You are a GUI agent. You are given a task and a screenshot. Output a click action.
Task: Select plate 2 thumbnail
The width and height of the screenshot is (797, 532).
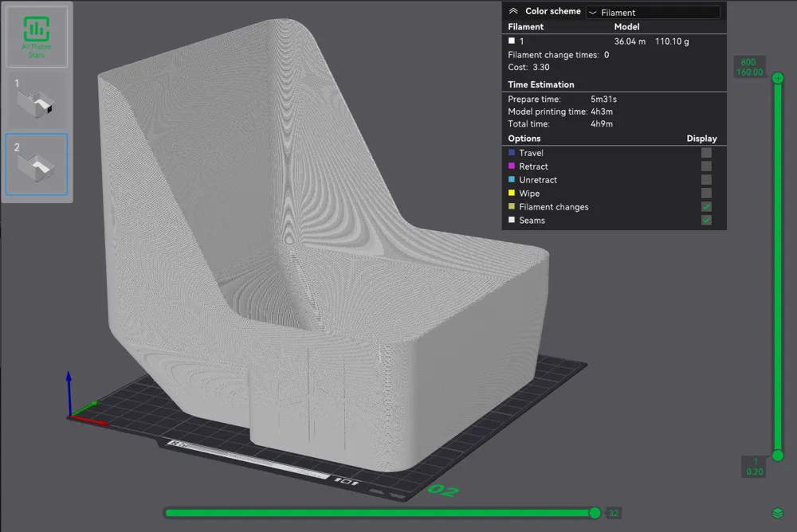coord(36,164)
